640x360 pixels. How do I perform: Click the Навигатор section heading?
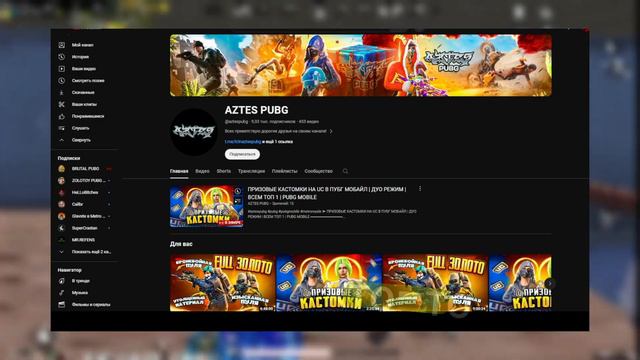[69, 270]
